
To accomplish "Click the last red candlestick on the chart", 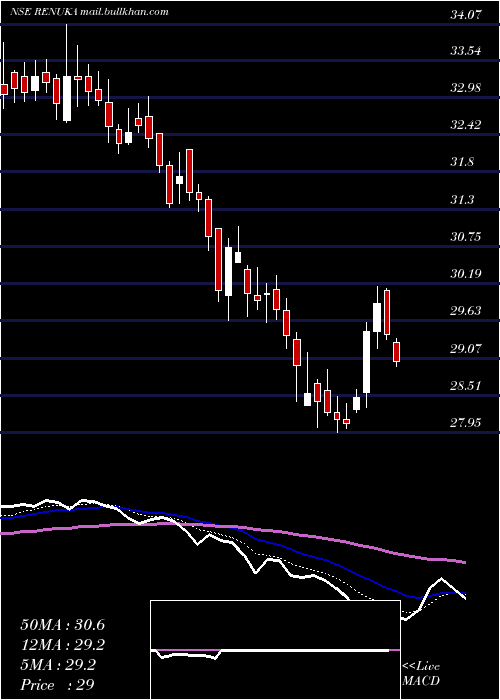I will pos(396,352).
